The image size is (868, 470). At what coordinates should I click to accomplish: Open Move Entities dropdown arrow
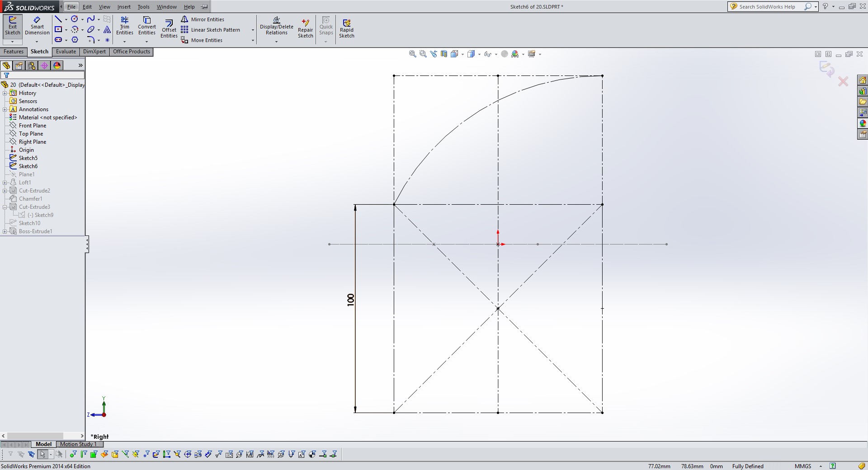tap(253, 41)
